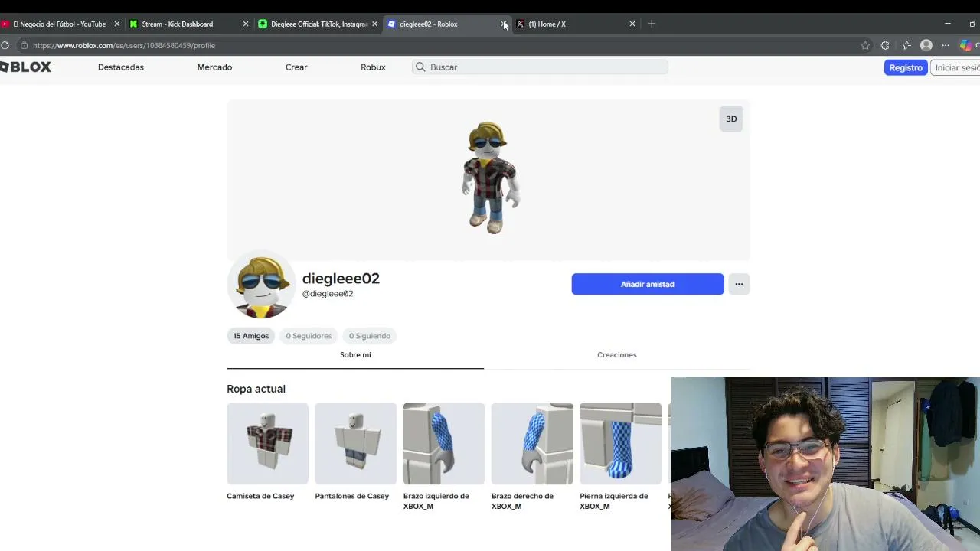Show the 0 Seguidores list
Viewport: 980px width, 551px height.
coord(309,336)
